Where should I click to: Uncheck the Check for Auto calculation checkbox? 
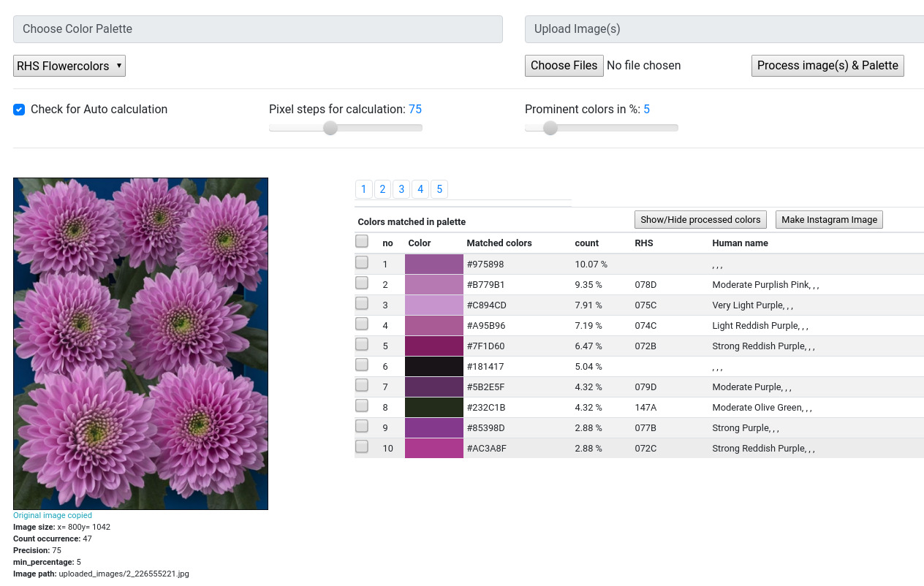19,110
